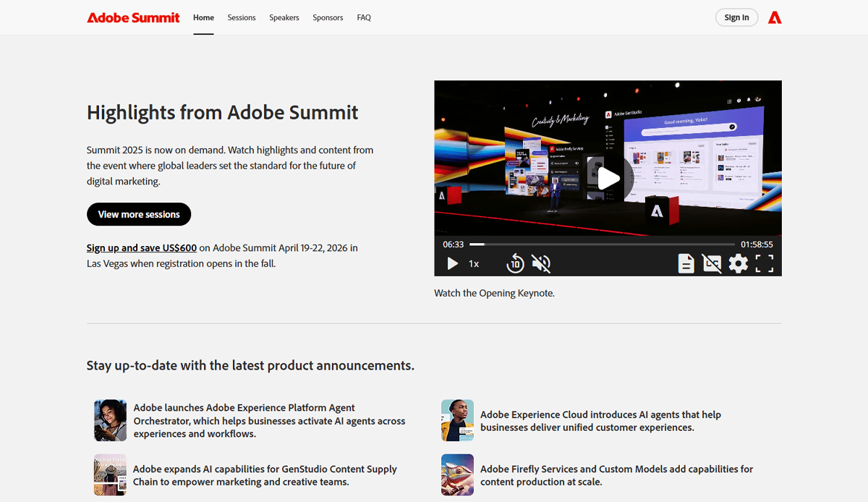Open the video transcript panel
This screenshot has width=868, height=502.
(685, 263)
